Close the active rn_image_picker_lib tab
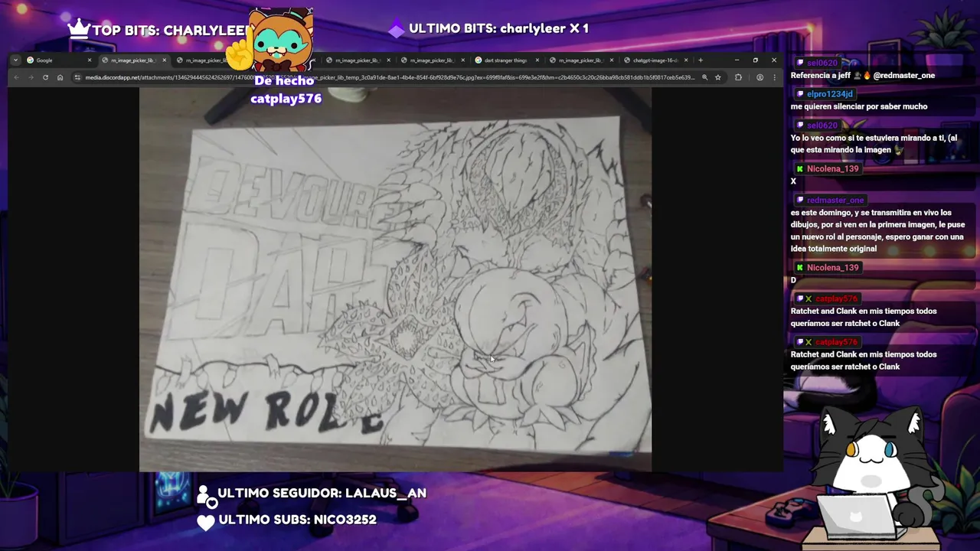This screenshot has width=980, height=551. pyautogui.click(x=164, y=60)
